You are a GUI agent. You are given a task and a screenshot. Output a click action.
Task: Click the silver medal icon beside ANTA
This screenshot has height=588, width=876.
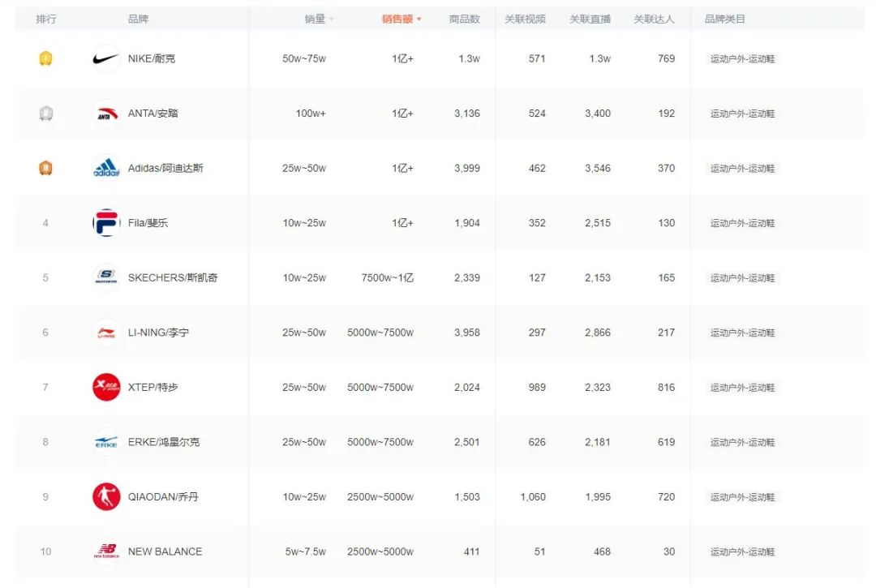click(x=45, y=114)
